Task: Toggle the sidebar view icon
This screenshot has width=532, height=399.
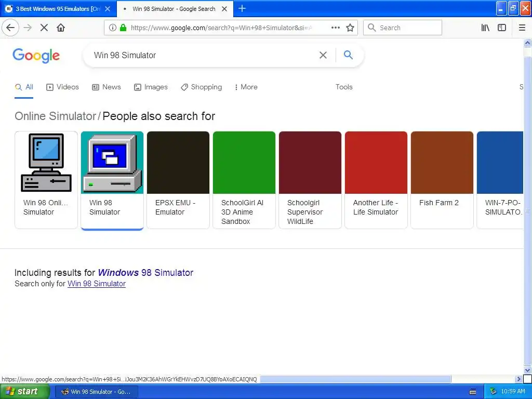Action: point(502,28)
